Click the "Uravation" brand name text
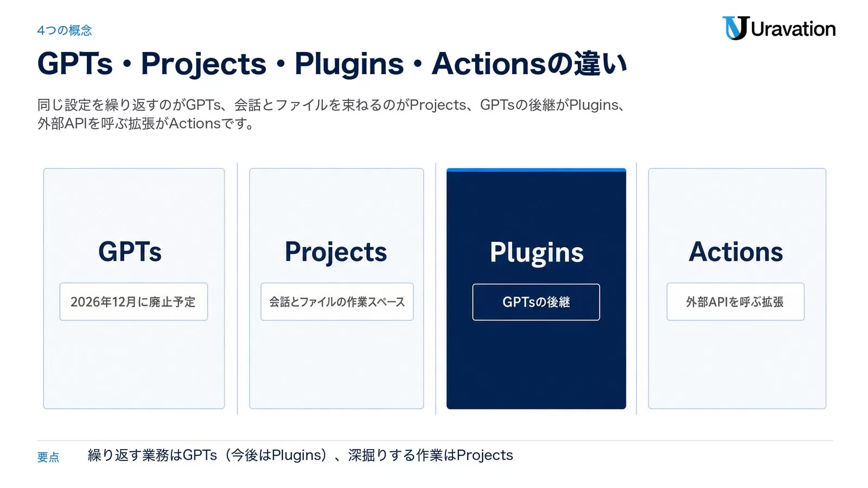 coord(793,29)
